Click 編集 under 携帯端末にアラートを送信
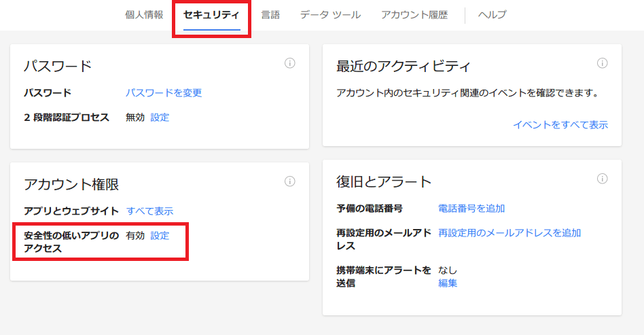The height and width of the screenshot is (335, 644). tap(448, 283)
